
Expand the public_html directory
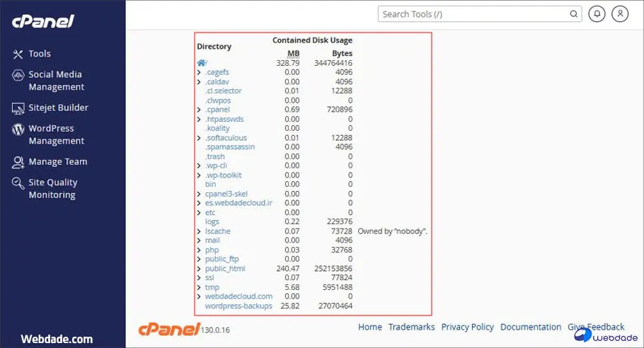coord(199,269)
